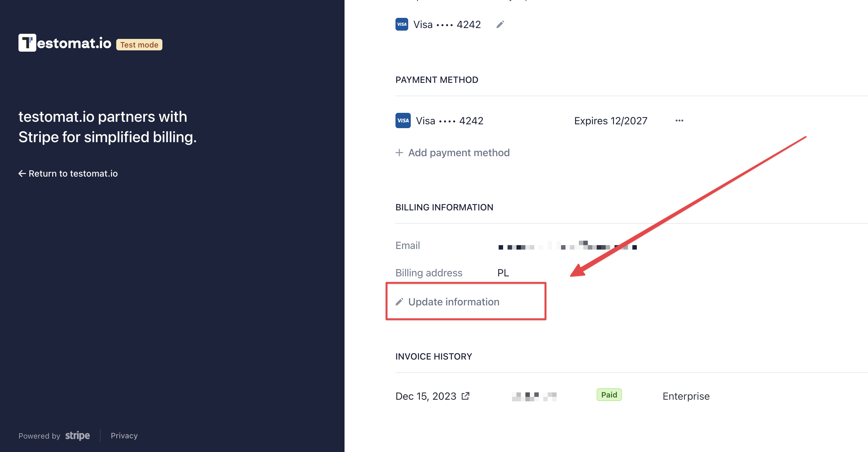Click the Test mode badge
868x452 pixels.
[139, 45]
